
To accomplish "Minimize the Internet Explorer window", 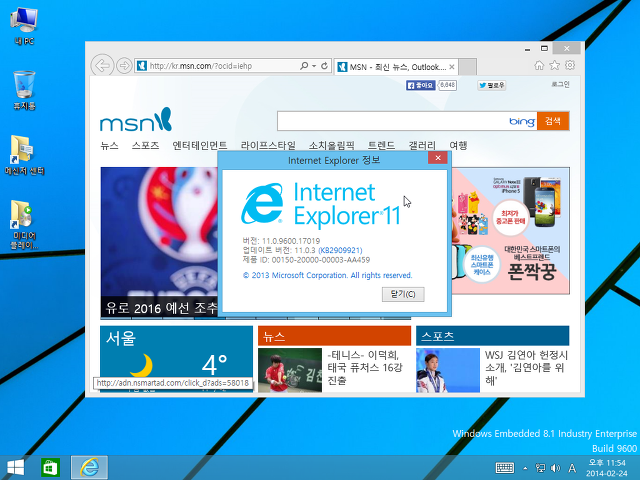I will 528,49.
